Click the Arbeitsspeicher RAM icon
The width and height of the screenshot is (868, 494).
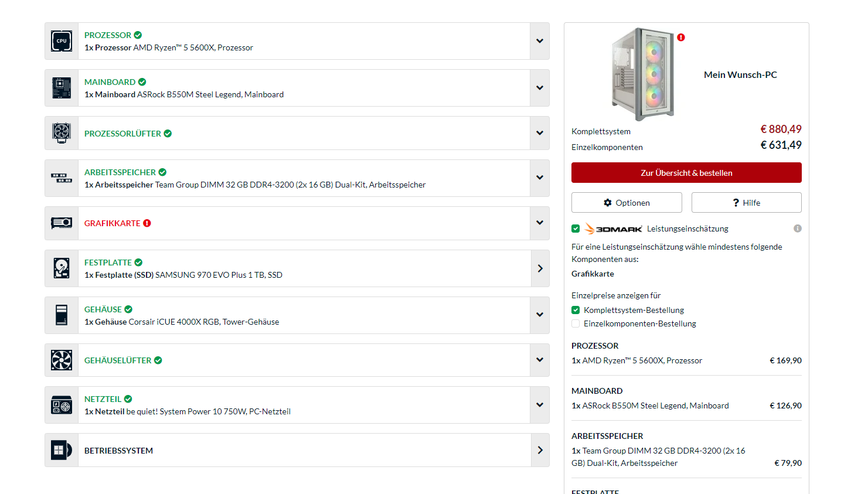pos(62,178)
